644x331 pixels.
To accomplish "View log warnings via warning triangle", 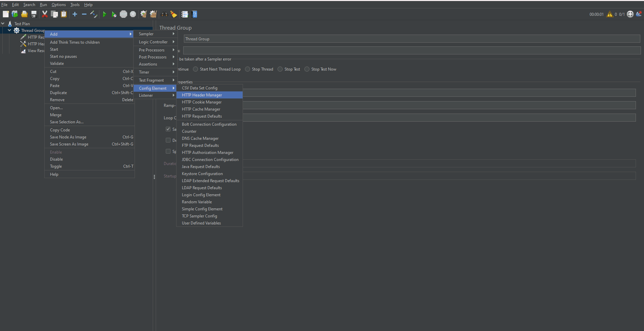I will point(610,14).
